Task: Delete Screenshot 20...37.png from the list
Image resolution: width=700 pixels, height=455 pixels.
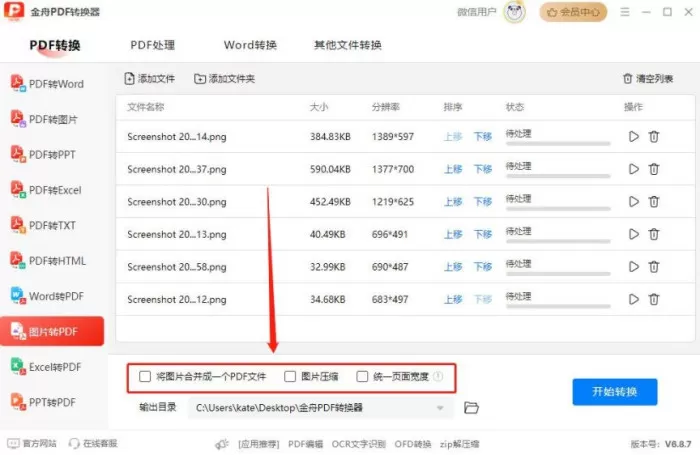Action: click(x=654, y=169)
